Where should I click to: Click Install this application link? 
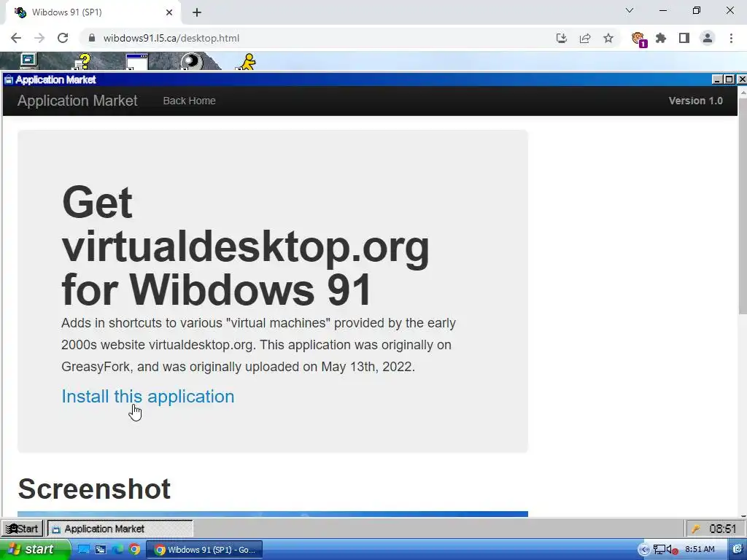pyautogui.click(x=147, y=396)
